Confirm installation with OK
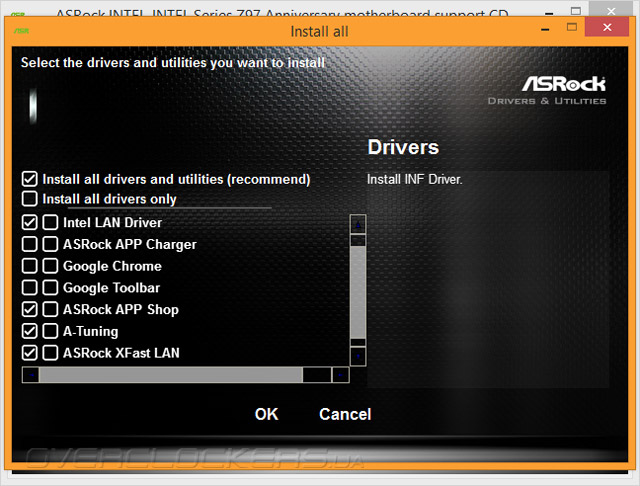Image resolution: width=640 pixels, height=486 pixels. tap(267, 414)
